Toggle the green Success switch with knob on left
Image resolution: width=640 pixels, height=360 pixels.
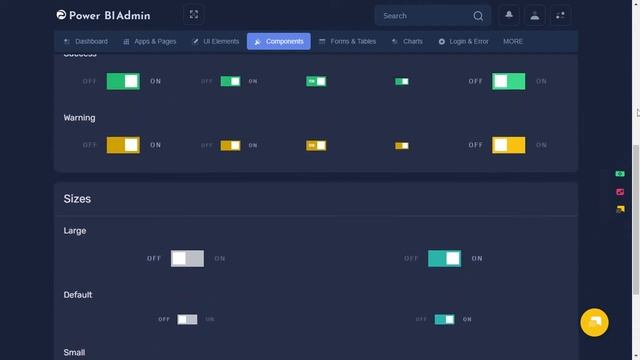point(509,81)
